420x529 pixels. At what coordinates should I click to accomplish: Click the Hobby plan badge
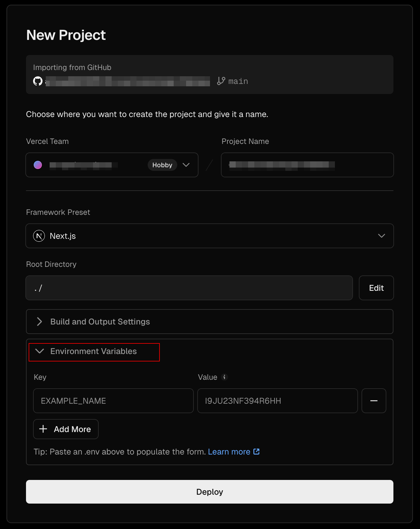click(162, 165)
